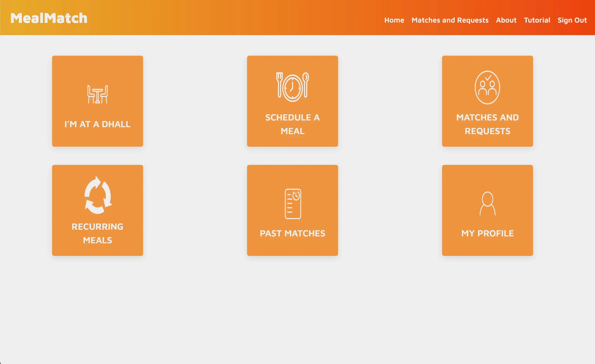595x364 pixels.
Task: Toggle Recurring Meals feature on
Action: [x=97, y=210]
